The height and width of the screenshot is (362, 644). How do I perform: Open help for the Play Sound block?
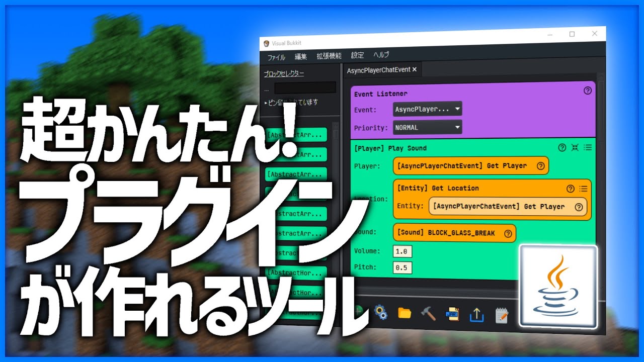[x=562, y=148]
